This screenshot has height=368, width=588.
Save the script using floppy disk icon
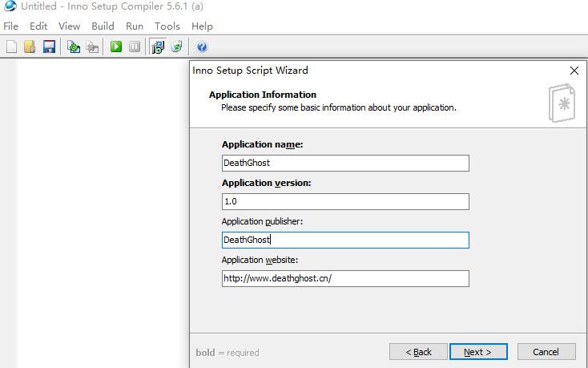(x=49, y=47)
